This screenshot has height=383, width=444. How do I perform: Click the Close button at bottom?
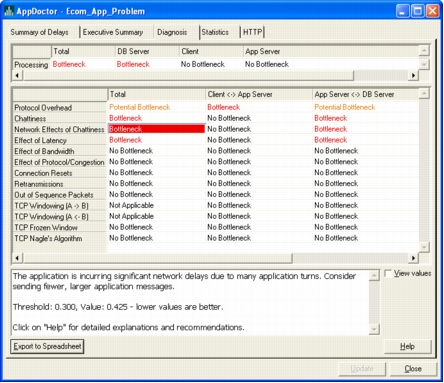(413, 369)
